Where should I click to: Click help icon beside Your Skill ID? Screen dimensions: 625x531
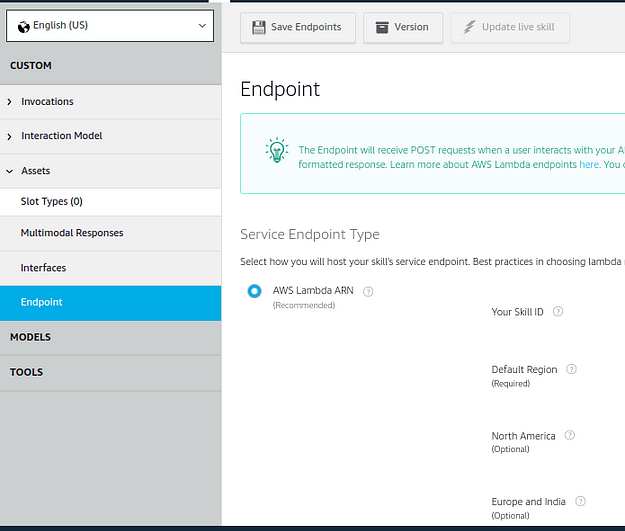[558, 312]
